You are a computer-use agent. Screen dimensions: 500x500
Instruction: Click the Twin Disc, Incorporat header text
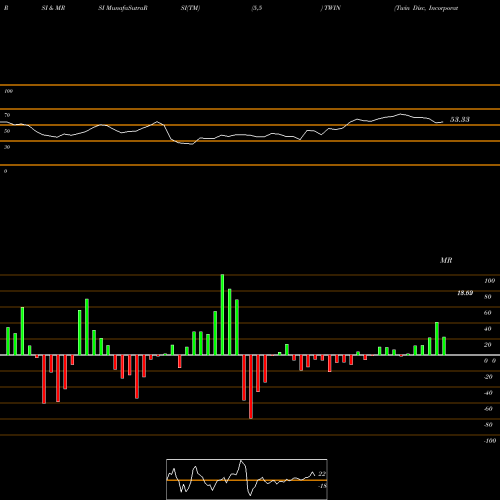pyautogui.click(x=426, y=8)
